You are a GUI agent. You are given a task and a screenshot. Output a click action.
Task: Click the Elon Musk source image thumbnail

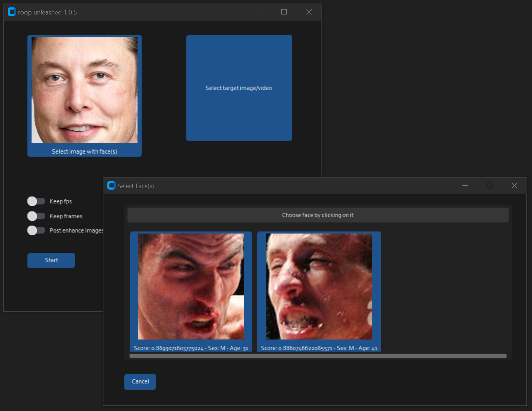tap(84, 90)
